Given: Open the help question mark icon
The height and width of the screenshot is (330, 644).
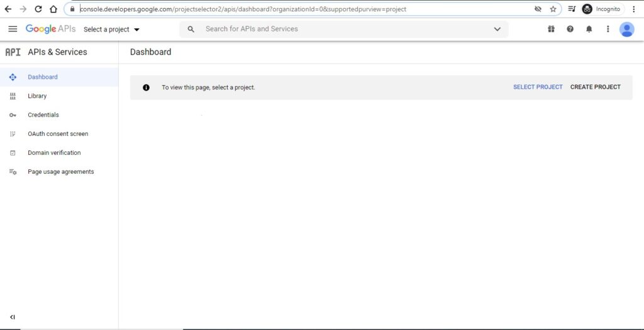Looking at the screenshot, I should coord(570,29).
